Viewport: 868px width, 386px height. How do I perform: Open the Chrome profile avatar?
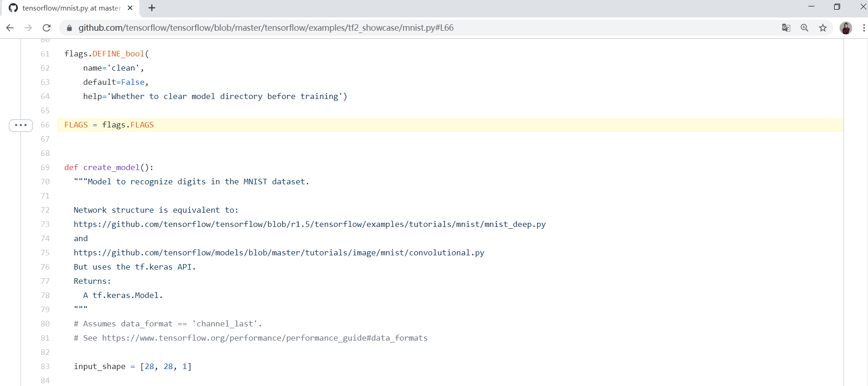pyautogui.click(x=846, y=28)
